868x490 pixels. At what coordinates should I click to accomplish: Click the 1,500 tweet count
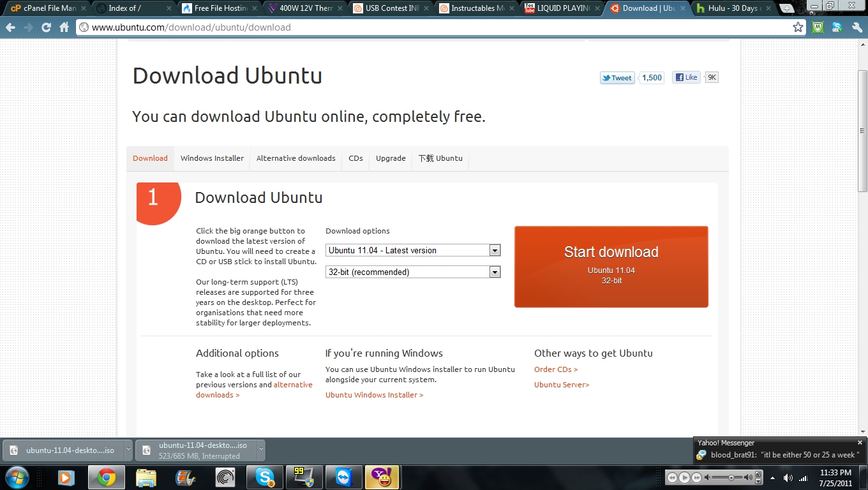652,78
